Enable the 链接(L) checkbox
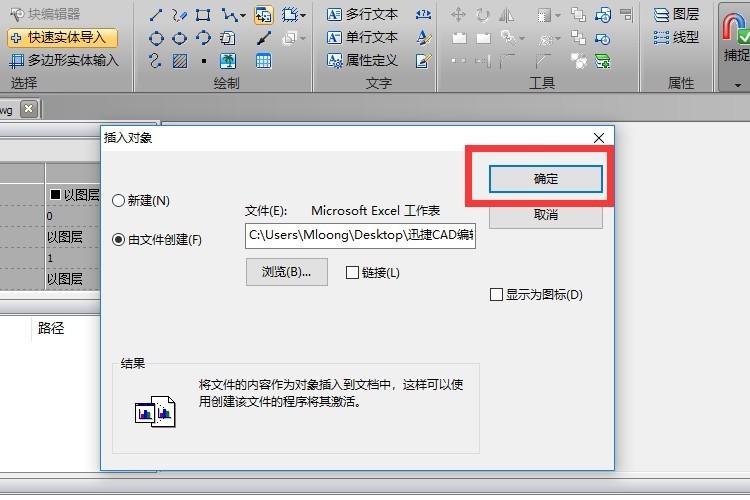Image resolution: width=750 pixels, height=500 pixels. click(373, 273)
